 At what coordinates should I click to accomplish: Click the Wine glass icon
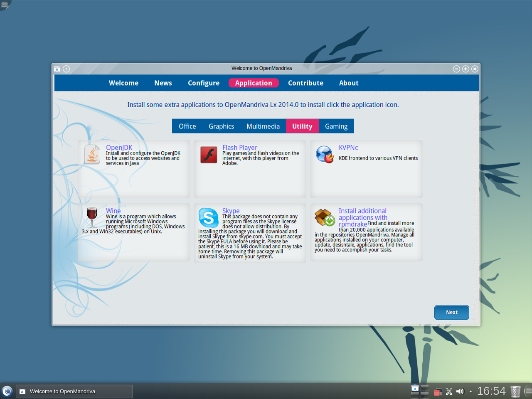(x=92, y=216)
